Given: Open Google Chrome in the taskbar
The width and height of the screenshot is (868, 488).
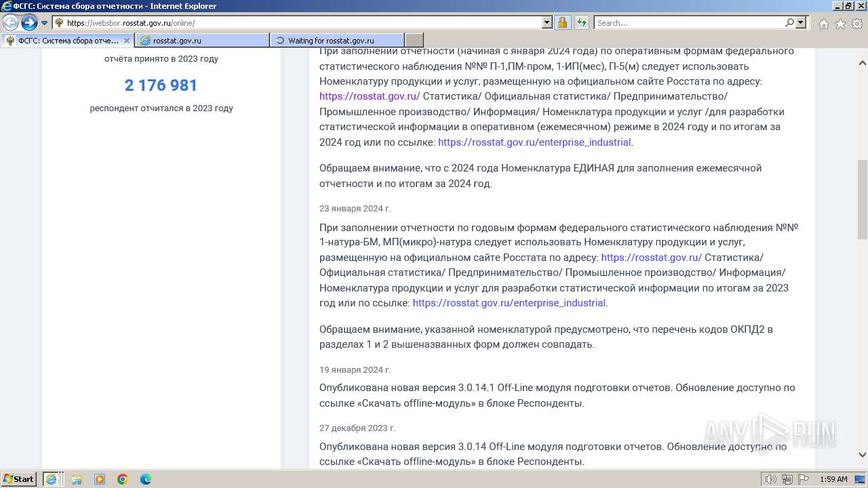Looking at the screenshot, I should tap(123, 479).
